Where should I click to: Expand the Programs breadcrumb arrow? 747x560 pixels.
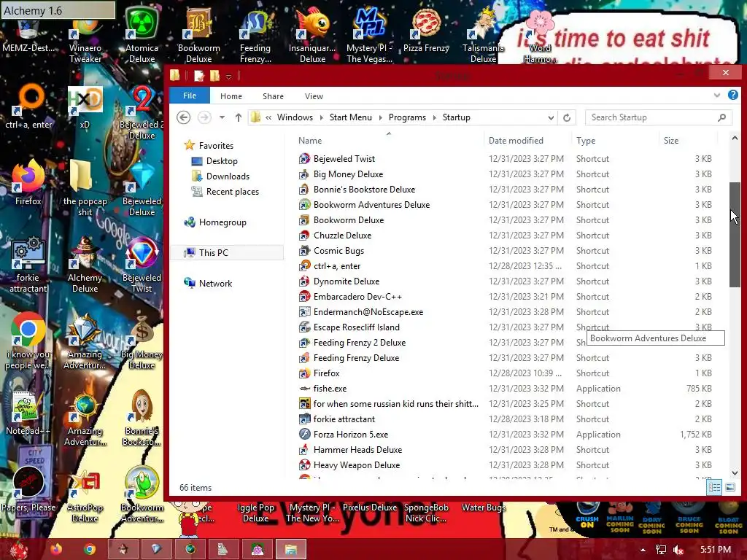[435, 117]
